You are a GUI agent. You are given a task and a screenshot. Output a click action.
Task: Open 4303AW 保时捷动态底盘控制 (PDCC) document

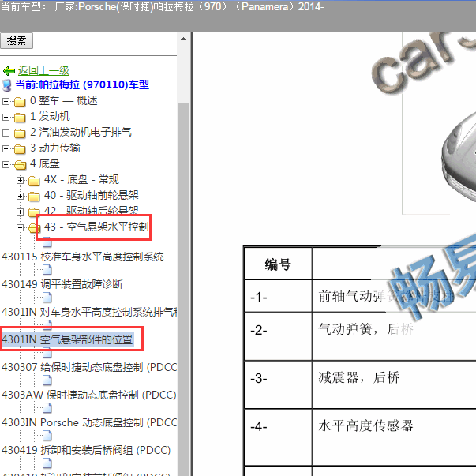pyautogui.click(x=89, y=395)
